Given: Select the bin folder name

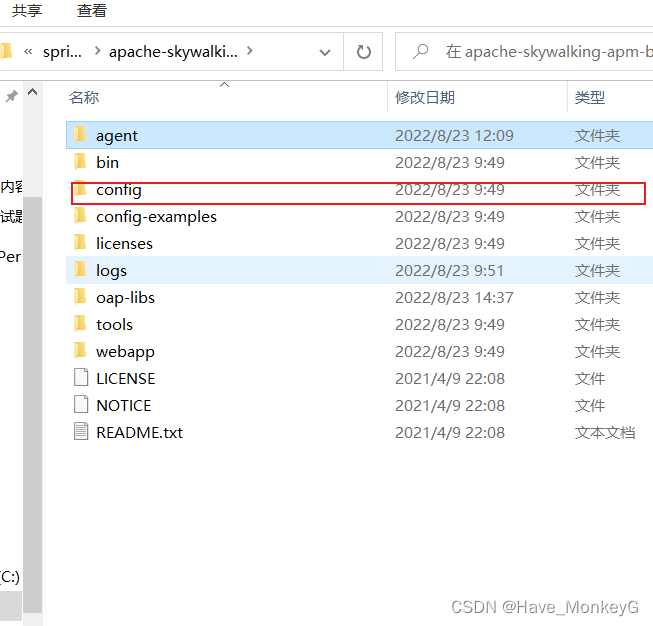Looking at the screenshot, I should click(107, 162).
